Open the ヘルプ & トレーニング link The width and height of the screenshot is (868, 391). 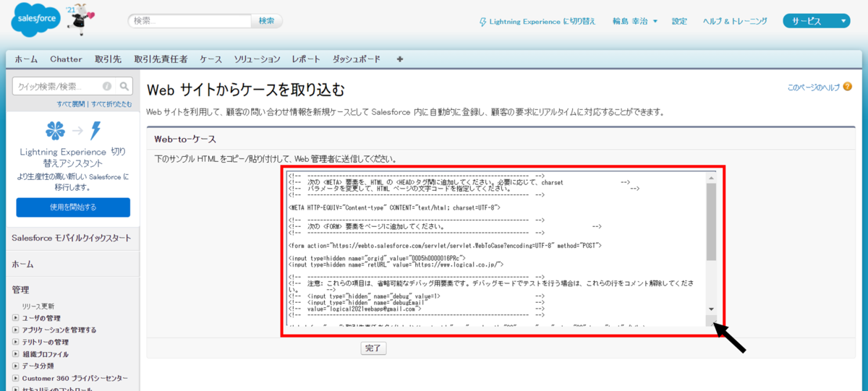735,22
